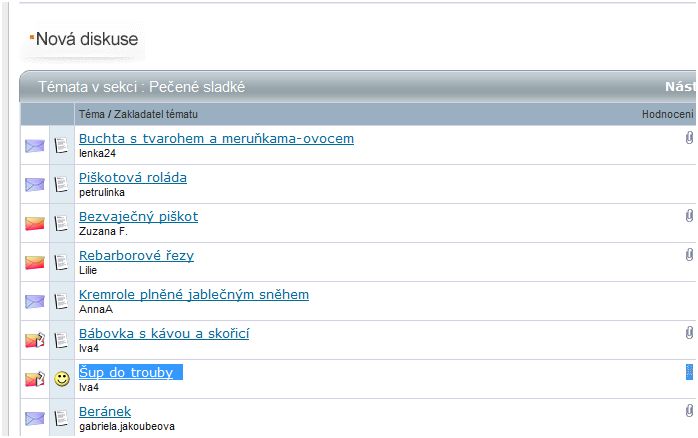
Task: Click the Hodnocení column header
Action: click(x=667, y=114)
